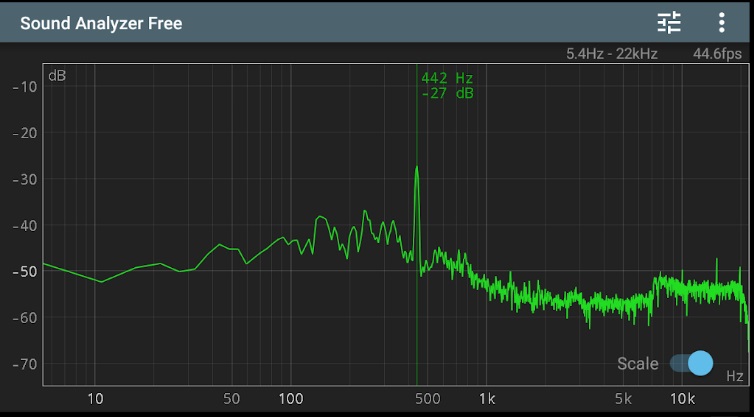Click the tip of the 442 Hz spectrum peak

pyautogui.click(x=416, y=167)
